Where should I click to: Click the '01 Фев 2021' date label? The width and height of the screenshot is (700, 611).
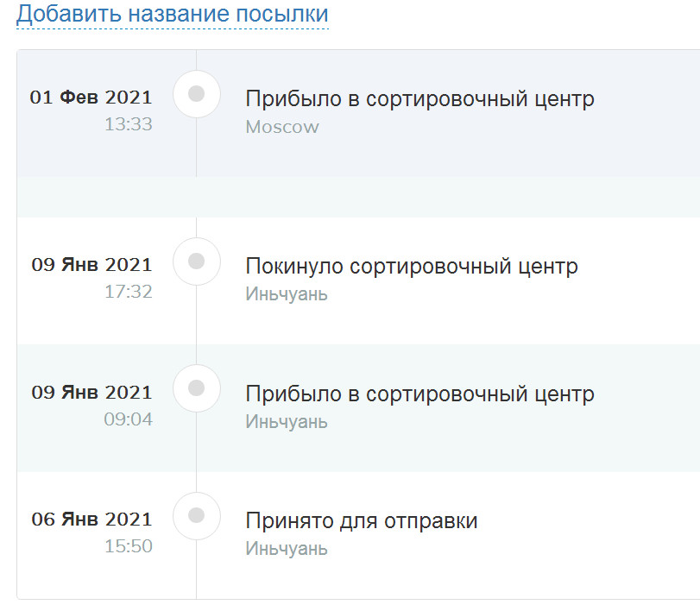pyautogui.click(x=91, y=98)
